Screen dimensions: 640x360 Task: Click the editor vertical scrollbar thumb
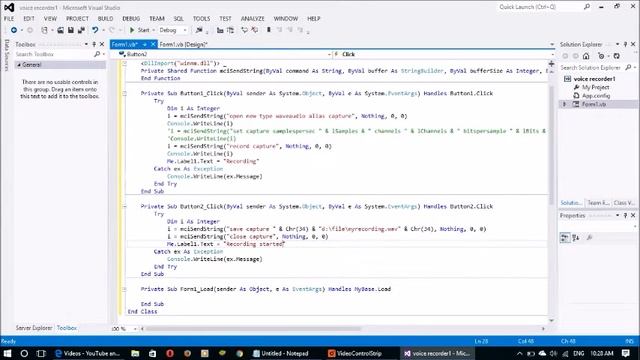[x=551, y=145]
